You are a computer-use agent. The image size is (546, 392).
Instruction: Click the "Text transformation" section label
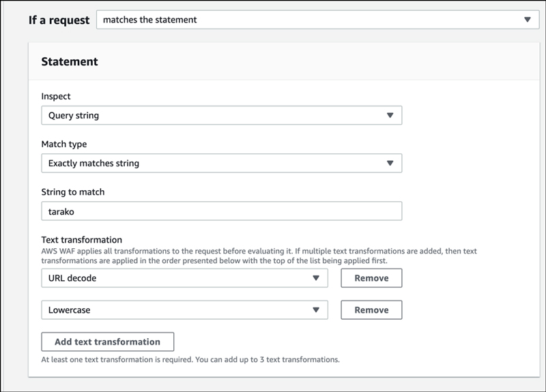click(82, 239)
